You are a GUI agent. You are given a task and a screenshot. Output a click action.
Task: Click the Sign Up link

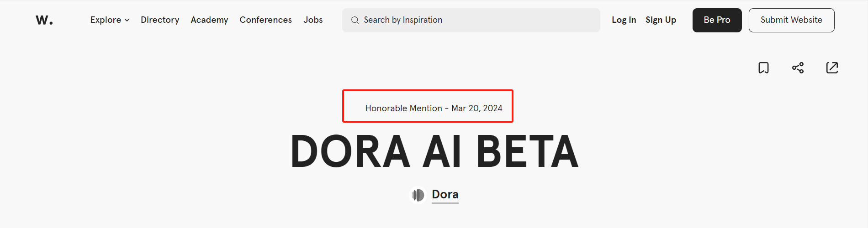pyautogui.click(x=661, y=20)
